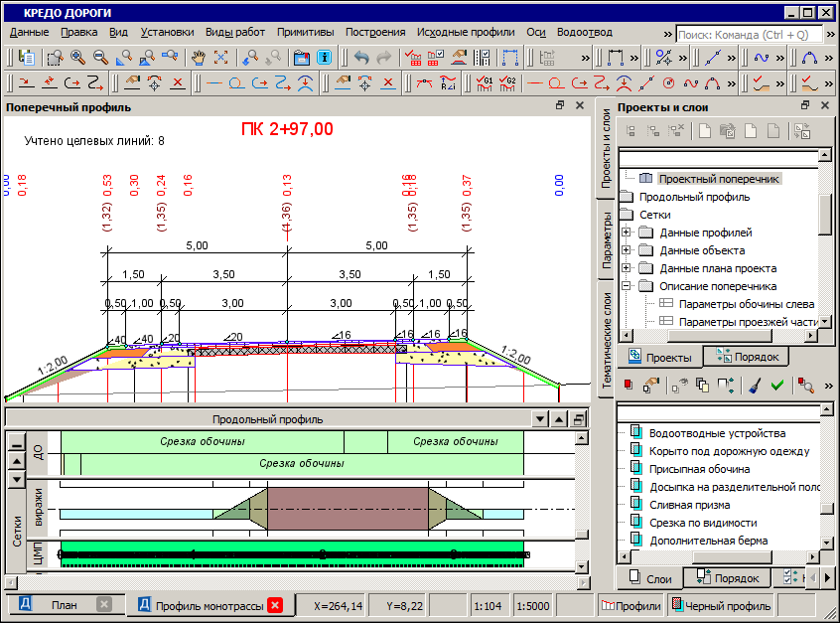Click the Черный профиль status bar button
The width and height of the screenshot is (840, 623).
tap(721, 606)
